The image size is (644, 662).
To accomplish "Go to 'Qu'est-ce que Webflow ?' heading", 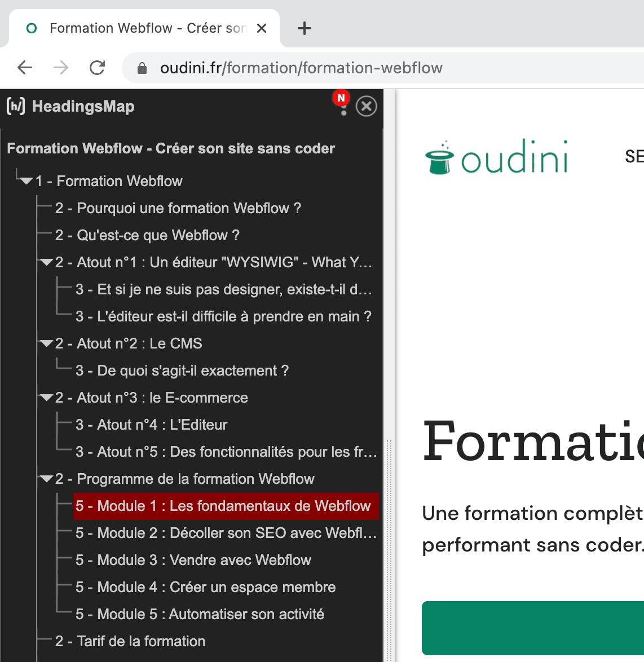I will [x=147, y=235].
